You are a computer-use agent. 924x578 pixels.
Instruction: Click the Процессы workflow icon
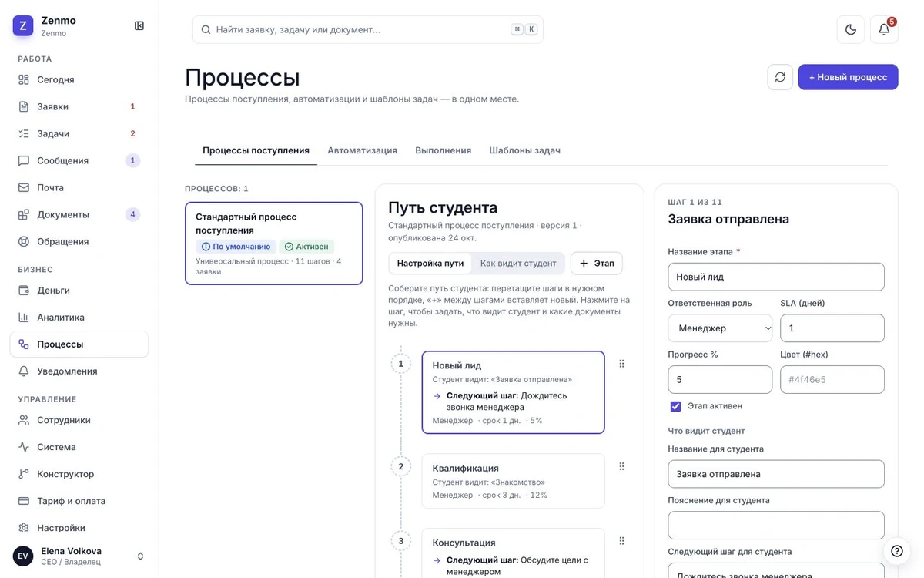(x=24, y=344)
